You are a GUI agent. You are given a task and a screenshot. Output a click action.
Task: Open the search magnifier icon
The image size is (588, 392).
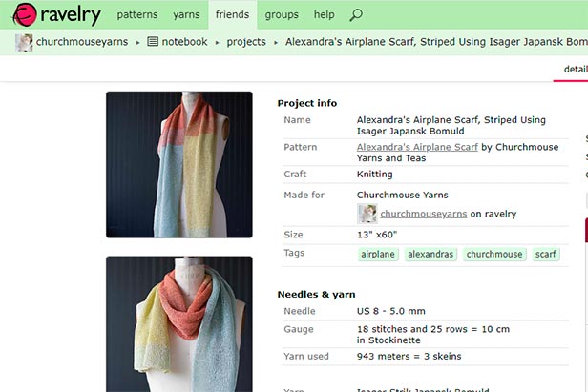356,15
